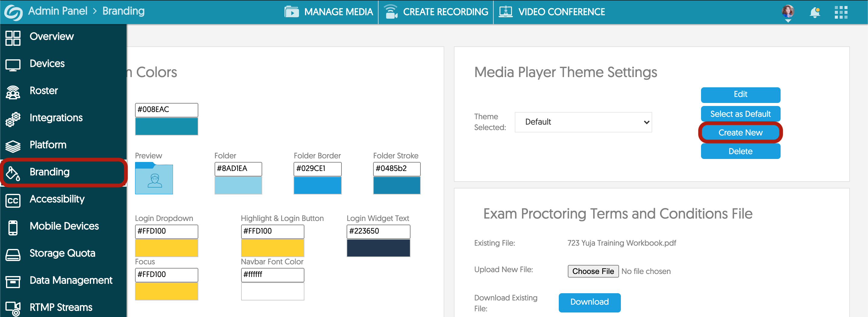868x317 pixels.
Task: Select Data Management from sidebar
Action: (x=71, y=280)
